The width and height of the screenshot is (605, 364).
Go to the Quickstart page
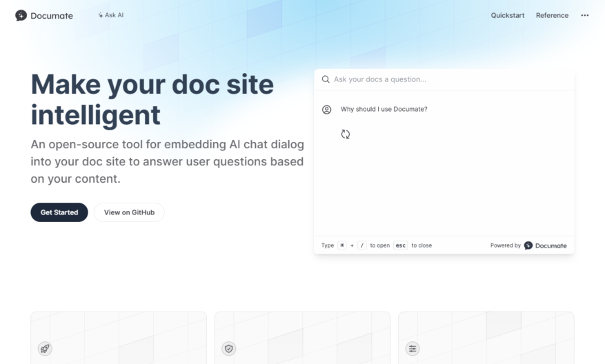507,15
